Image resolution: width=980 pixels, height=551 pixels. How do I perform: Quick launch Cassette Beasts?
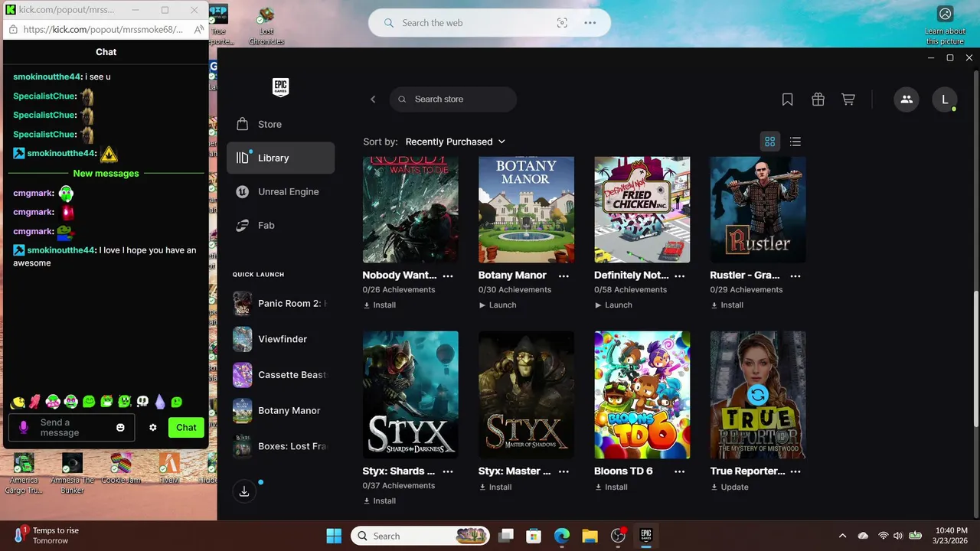point(280,375)
